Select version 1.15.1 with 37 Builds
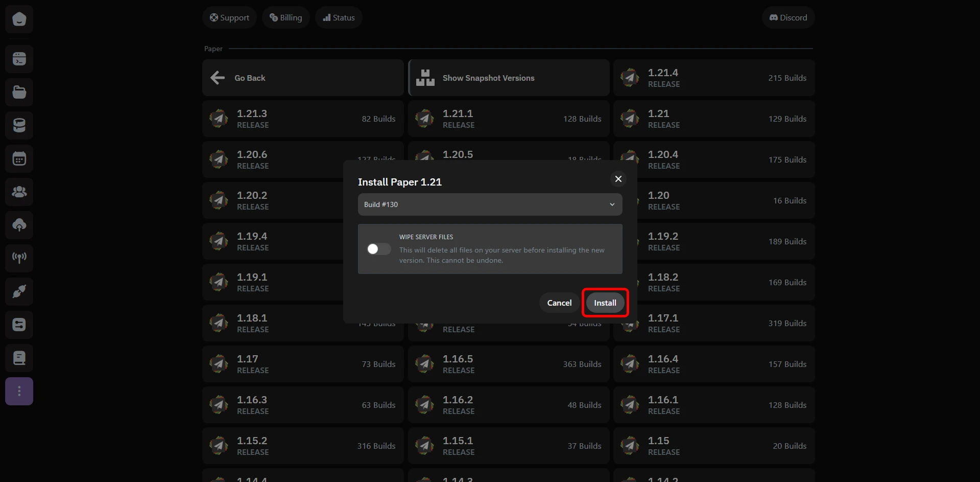Viewport: 980px width, 482px height. pyautogui.click(x=509, y=446)
